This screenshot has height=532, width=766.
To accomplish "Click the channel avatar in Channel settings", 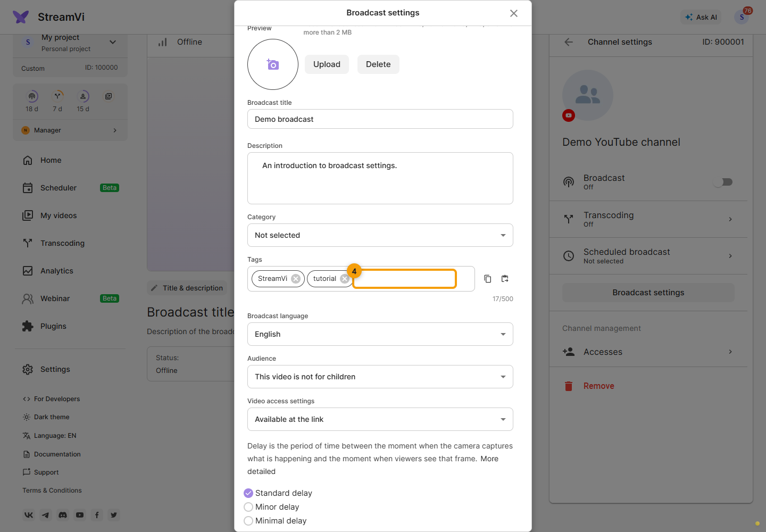I will [x=588, y=95].
